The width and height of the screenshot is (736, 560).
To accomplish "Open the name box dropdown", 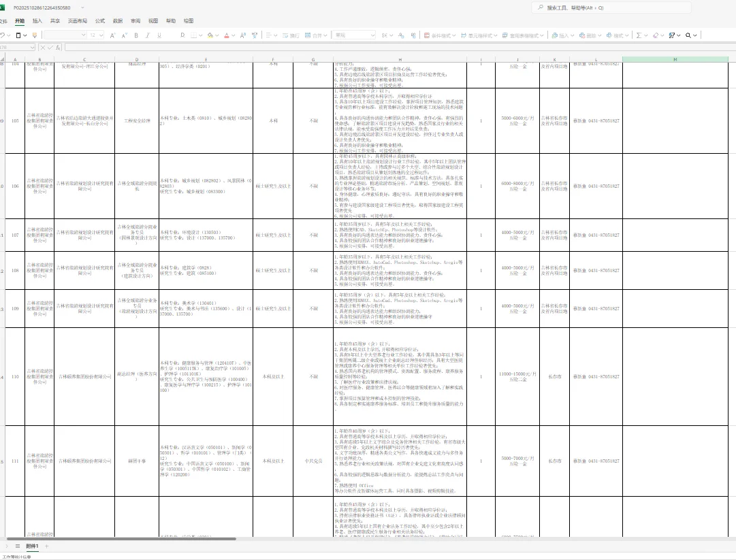I will pyautogui.click(x=33, y=48).
